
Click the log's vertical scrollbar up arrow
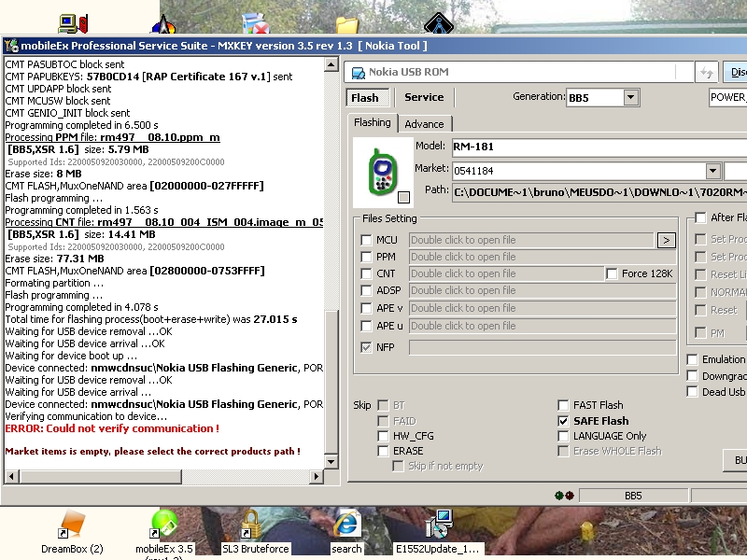[331, 64]
